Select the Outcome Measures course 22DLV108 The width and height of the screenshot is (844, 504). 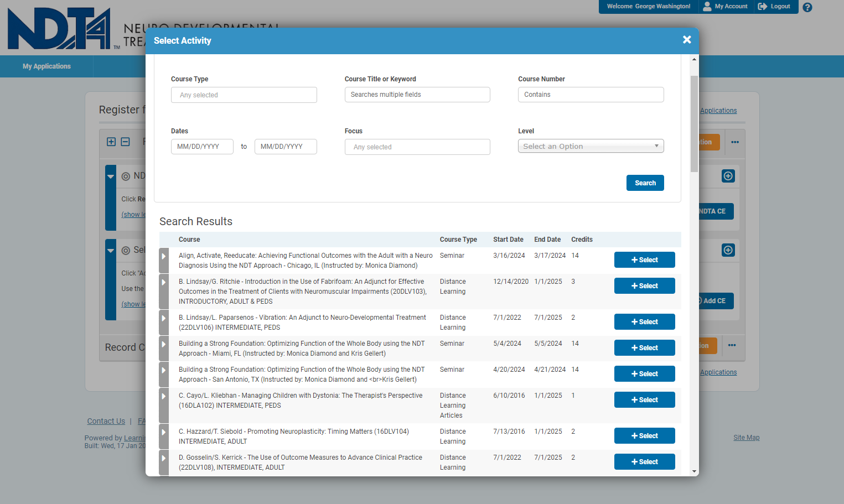point(644,462)
